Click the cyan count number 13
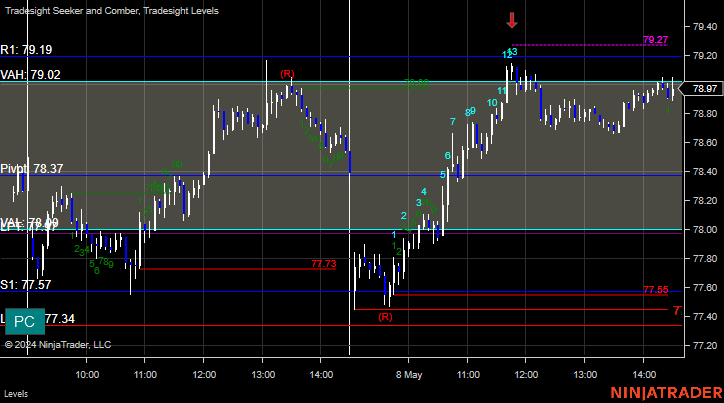 coord(512,52)
